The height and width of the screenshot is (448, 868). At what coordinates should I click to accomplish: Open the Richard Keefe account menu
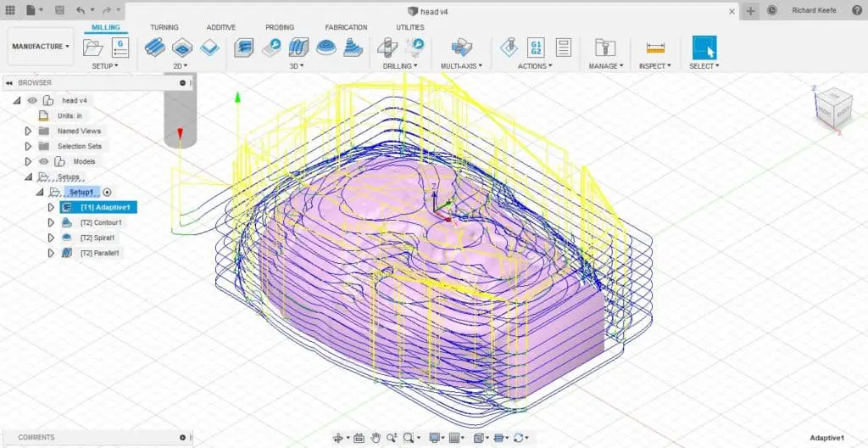(x=814, y=10)
